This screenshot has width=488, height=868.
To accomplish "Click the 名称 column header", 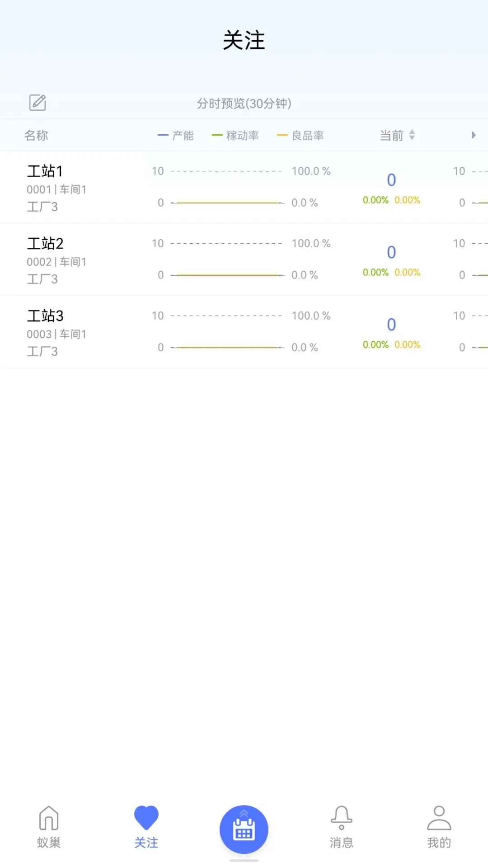I will click(x=36, y=135).
